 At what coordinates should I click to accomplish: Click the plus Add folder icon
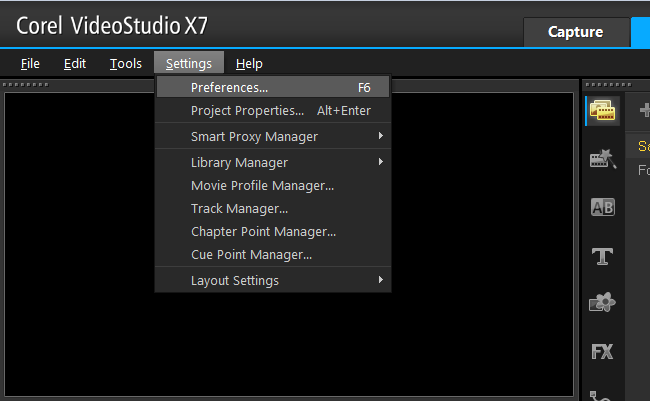click(645, 110)
